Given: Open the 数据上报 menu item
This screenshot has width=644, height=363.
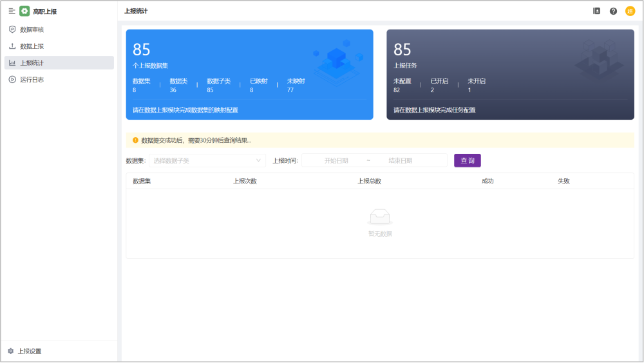Looking at the screenshot, I should [x=59, y=46].
